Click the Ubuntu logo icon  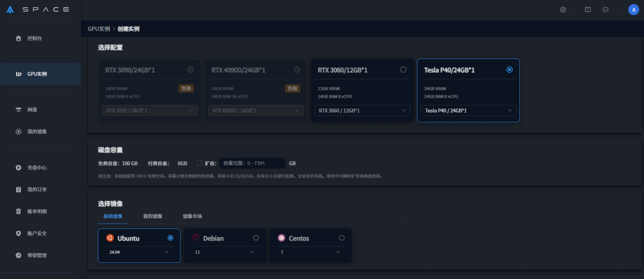pyautogui.click(x=110, y=238)
